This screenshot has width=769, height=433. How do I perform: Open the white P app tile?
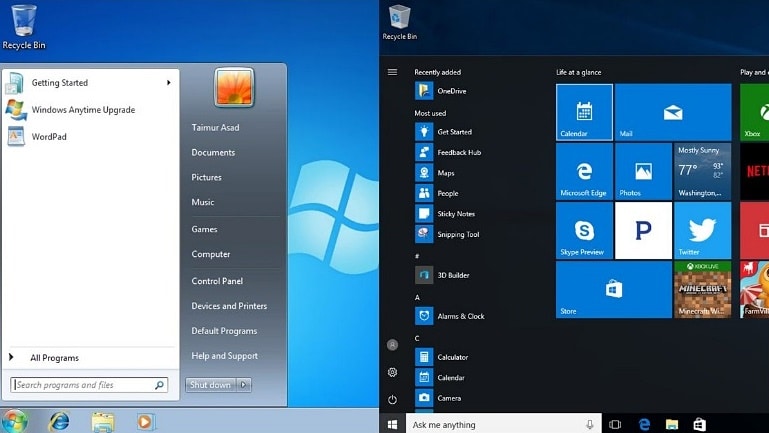(x=643, y=230)
